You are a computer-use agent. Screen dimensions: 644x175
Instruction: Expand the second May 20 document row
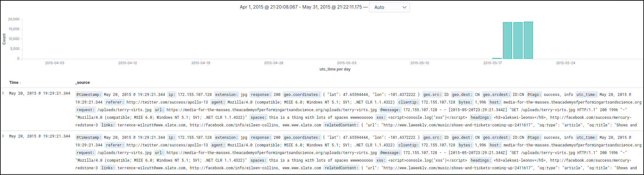pos(3,136)
